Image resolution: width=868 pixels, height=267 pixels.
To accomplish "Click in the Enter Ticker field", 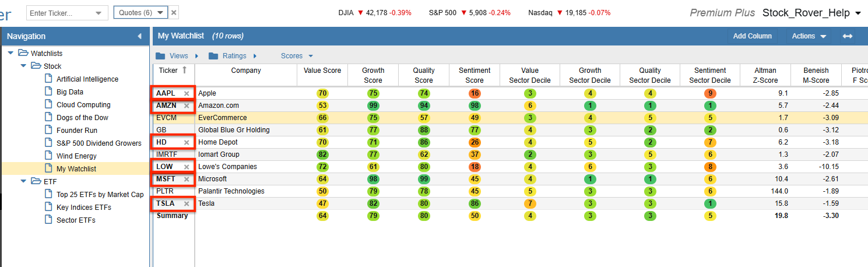I will [x=59, y=13].
